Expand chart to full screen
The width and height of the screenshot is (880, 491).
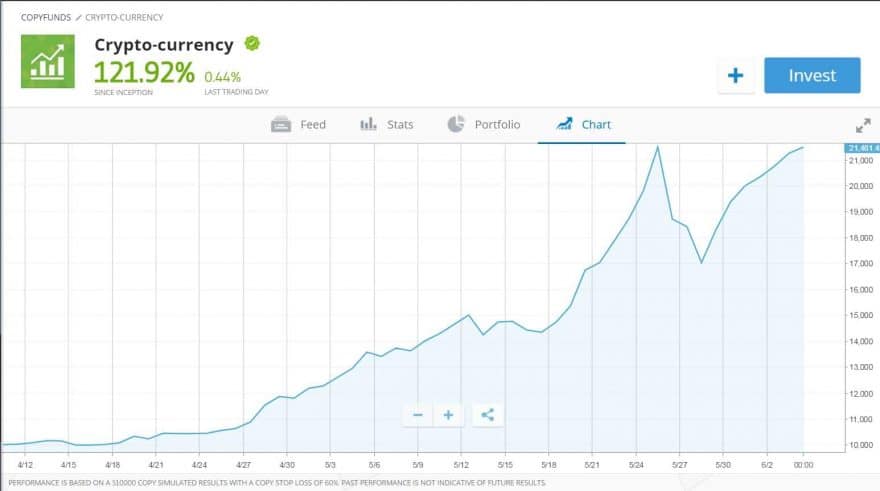click(x=862, y=126)
